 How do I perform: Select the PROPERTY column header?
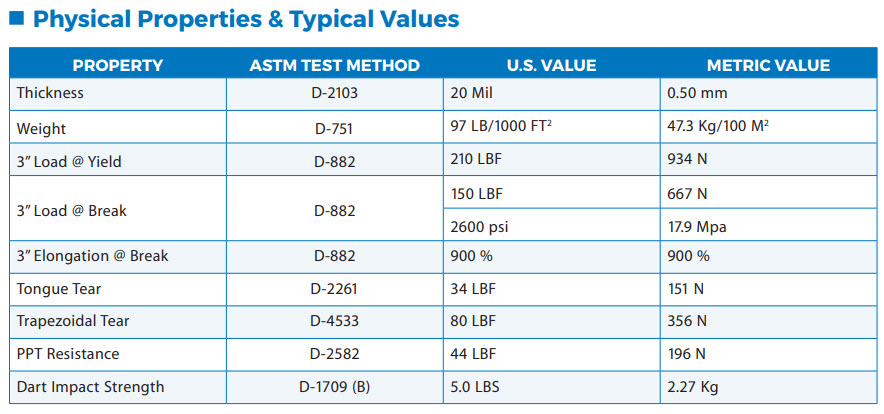(118, 66)
